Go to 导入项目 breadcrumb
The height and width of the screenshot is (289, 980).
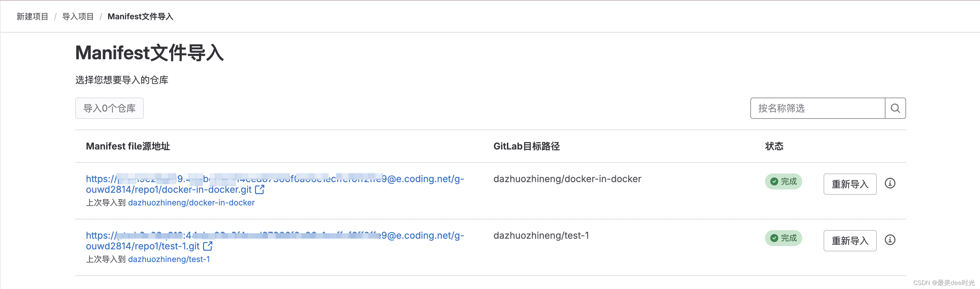(78, 16)
